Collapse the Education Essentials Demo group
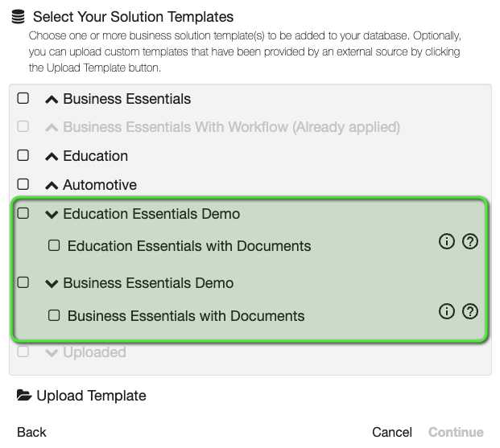The width and height of the screenshot is (500, 448). 52,215
